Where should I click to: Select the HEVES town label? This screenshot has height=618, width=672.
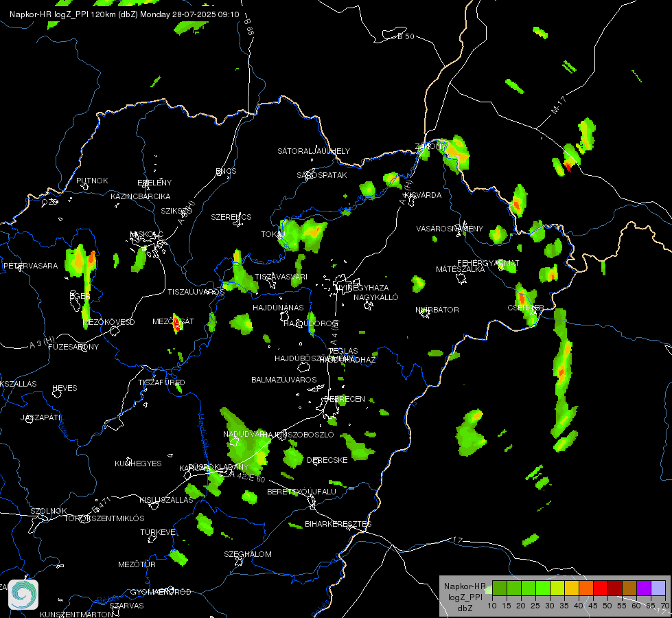(x=65, y=388)
